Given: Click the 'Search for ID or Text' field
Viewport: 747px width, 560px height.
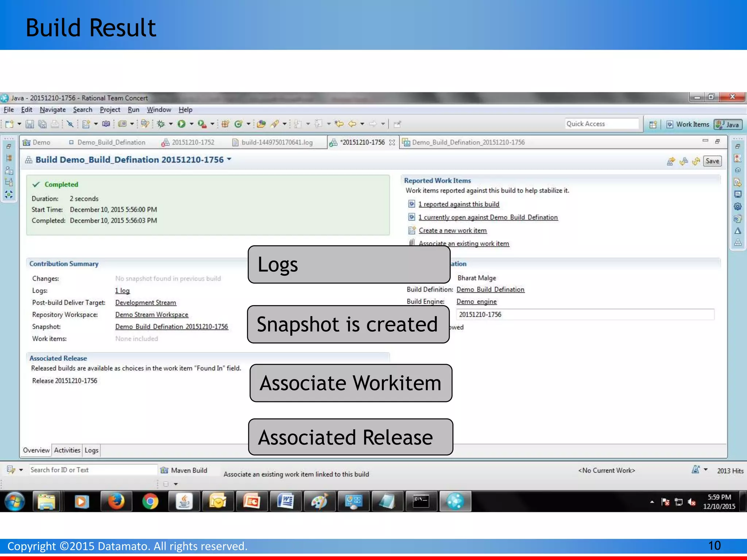Looking at the screenshot, I should tap(93, 470).
